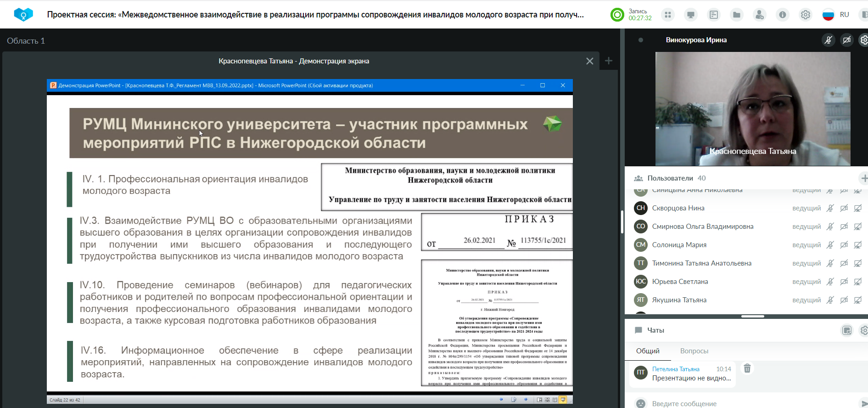Image resolution: width=868 pixels, height=408 pixels.
Task: Send chat message with arrow button
Action: (x=864, y=404)
